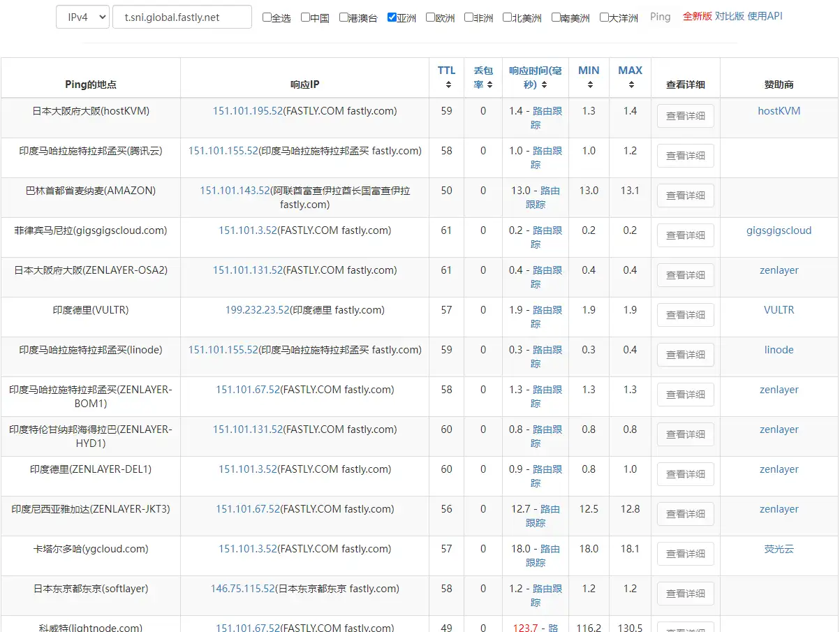Open the linode sponsor link
The width and height of the screenshot is (840, 632).
779,350
